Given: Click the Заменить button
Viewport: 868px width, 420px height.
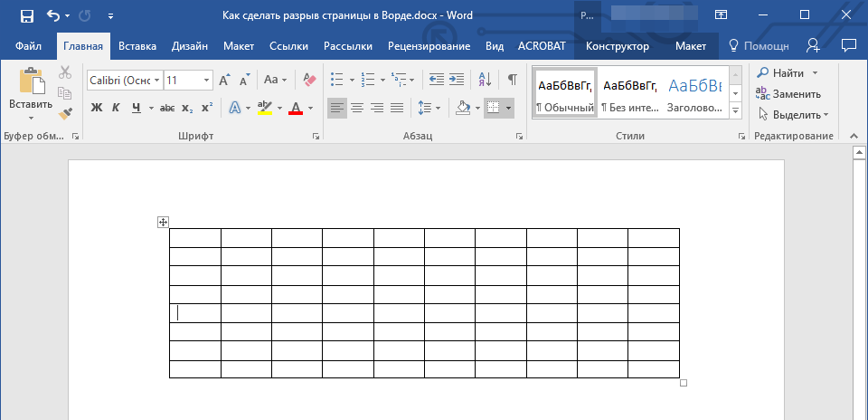Looking at the screenshot, I should point(788,93).
